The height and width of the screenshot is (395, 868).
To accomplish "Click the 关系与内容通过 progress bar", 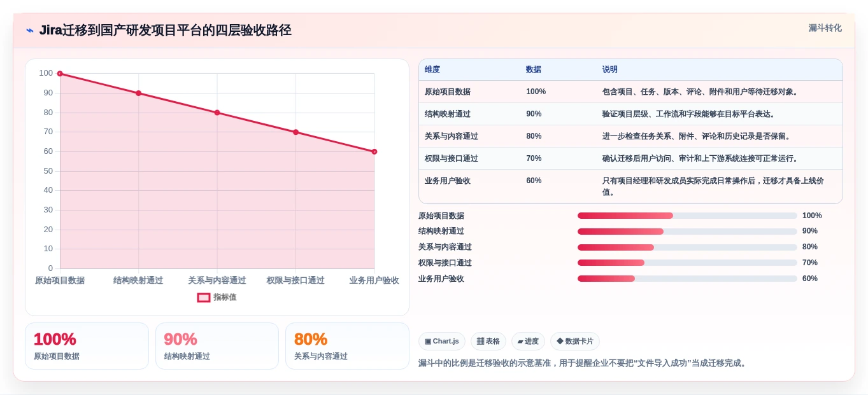I will tap(687, 247).
